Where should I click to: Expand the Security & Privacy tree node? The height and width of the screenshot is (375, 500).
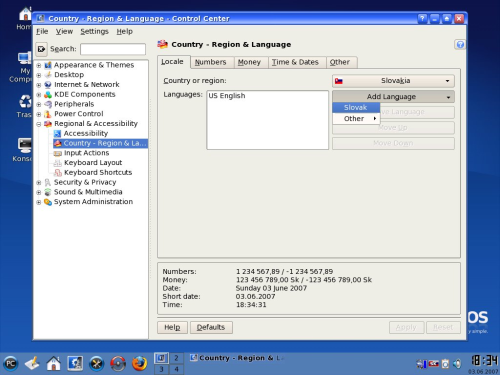39,183
